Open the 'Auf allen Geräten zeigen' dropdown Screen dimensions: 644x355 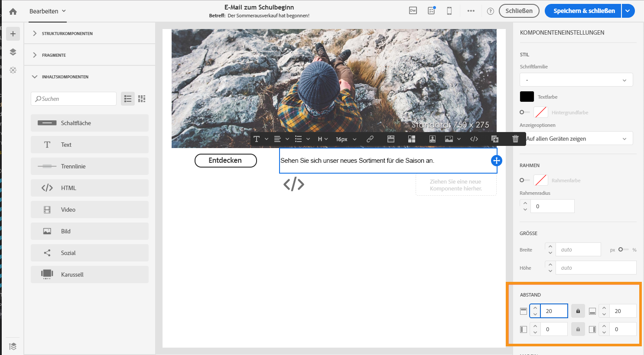click(579, 139)
